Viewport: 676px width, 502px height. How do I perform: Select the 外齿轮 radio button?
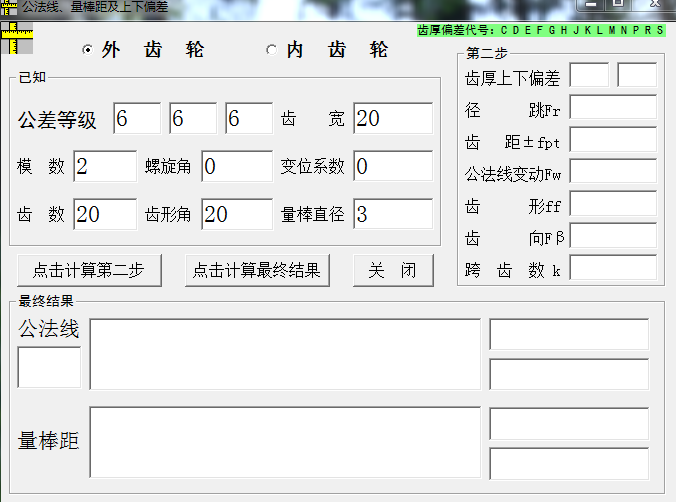tap(88, 50)
